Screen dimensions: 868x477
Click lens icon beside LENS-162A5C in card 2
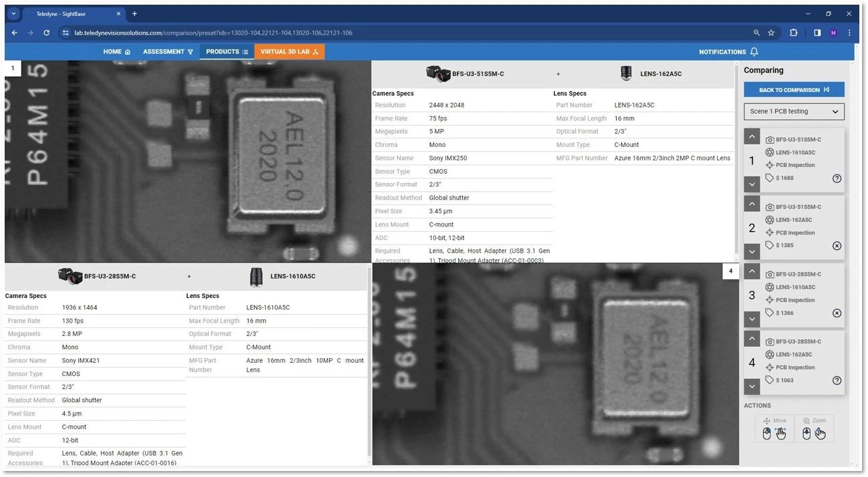point(770,220)
